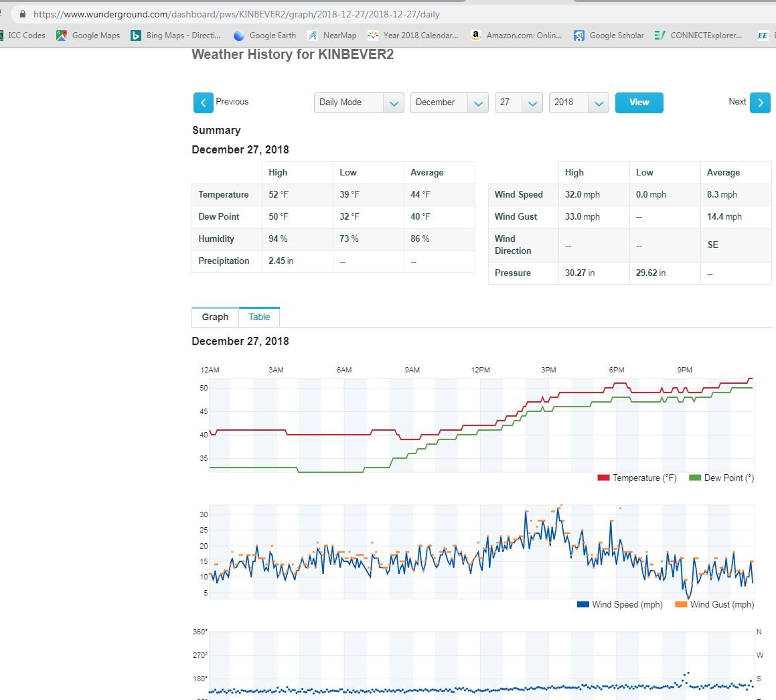Open Year 2018 Calendar bookmark

pyautogui.click(x=412, y=35)
